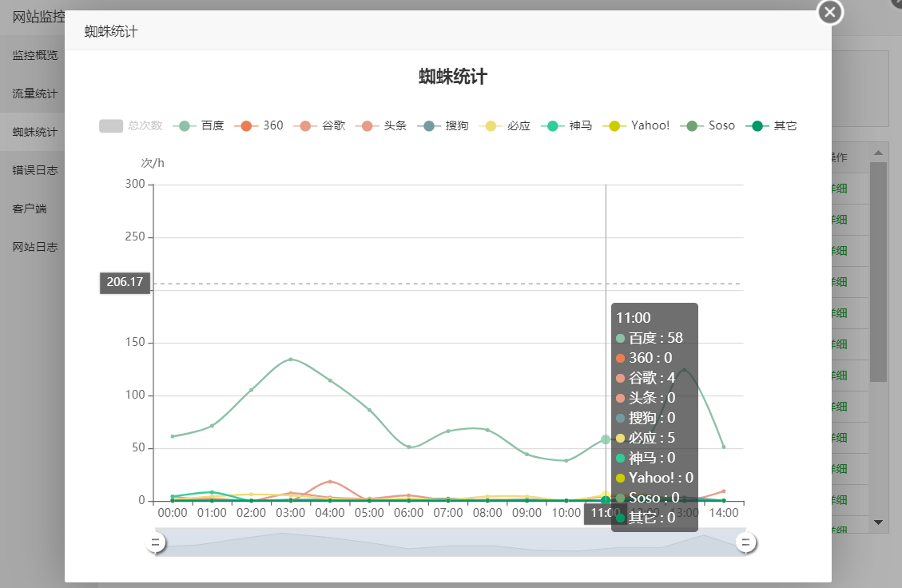The width and height of the screenshot is (902, 588).
Task: Click the background scrollbar up arrow
Action: [878, 153]
